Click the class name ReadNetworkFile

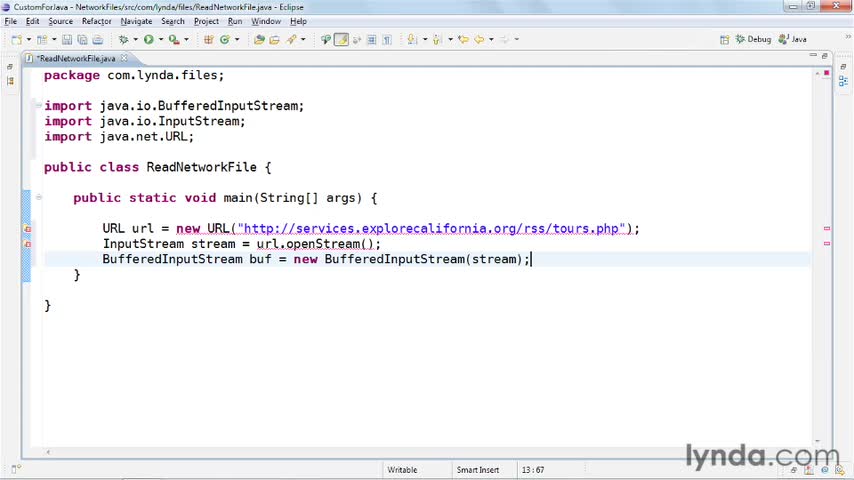202,167
